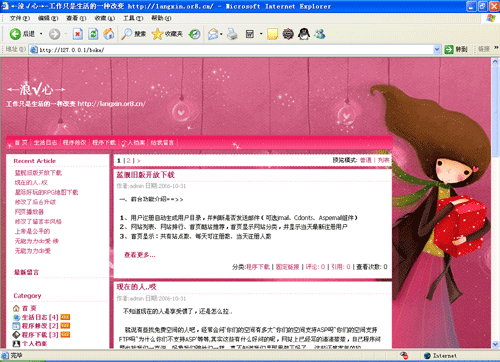Screen dimensions: 500x362
Task: Open the 文件 (File) menu
Action: click(x=20, y=18)
